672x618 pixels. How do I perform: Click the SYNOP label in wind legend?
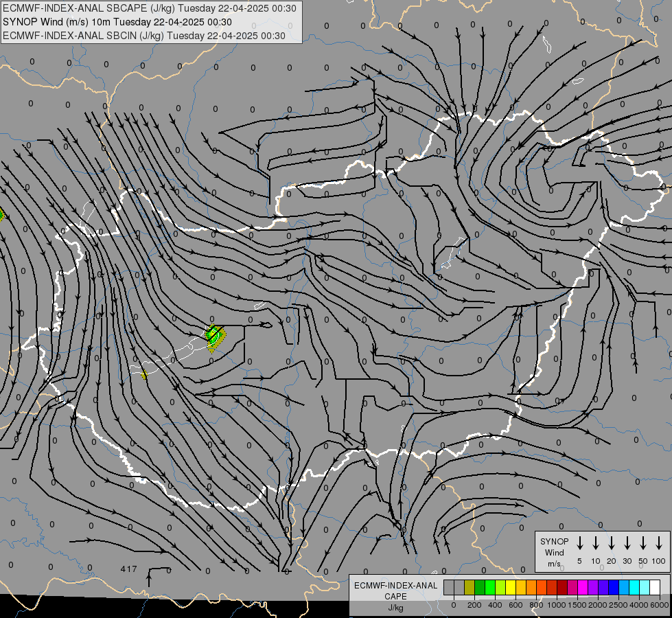pos(554,541)
